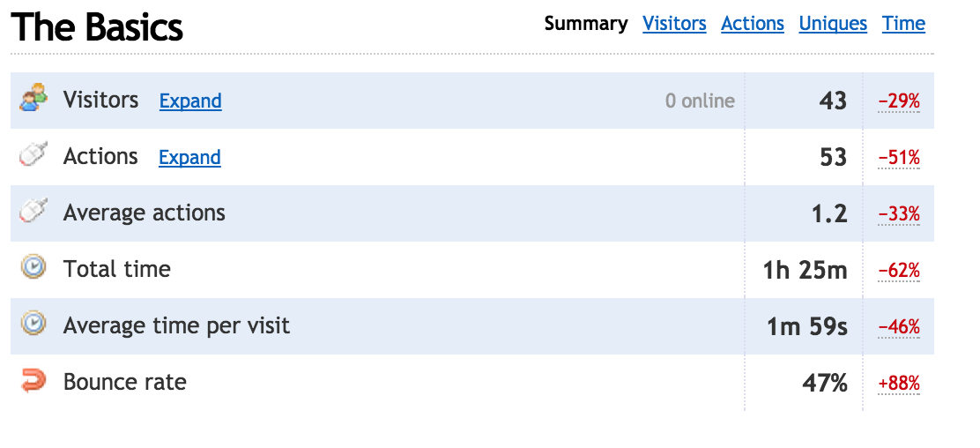
Task: Switch to the Summary tab
Action: pos(586,24)
